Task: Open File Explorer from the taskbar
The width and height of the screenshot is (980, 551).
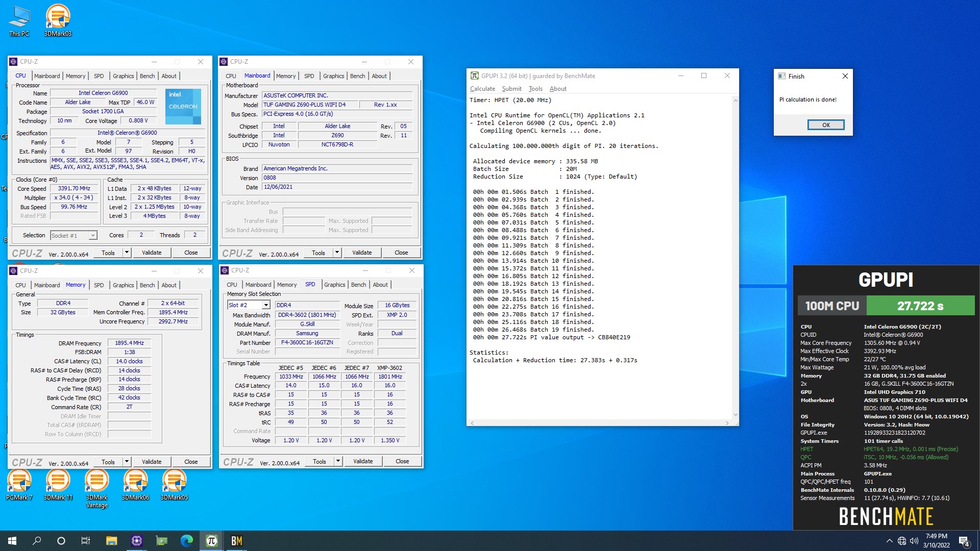Action: [111, 541]
